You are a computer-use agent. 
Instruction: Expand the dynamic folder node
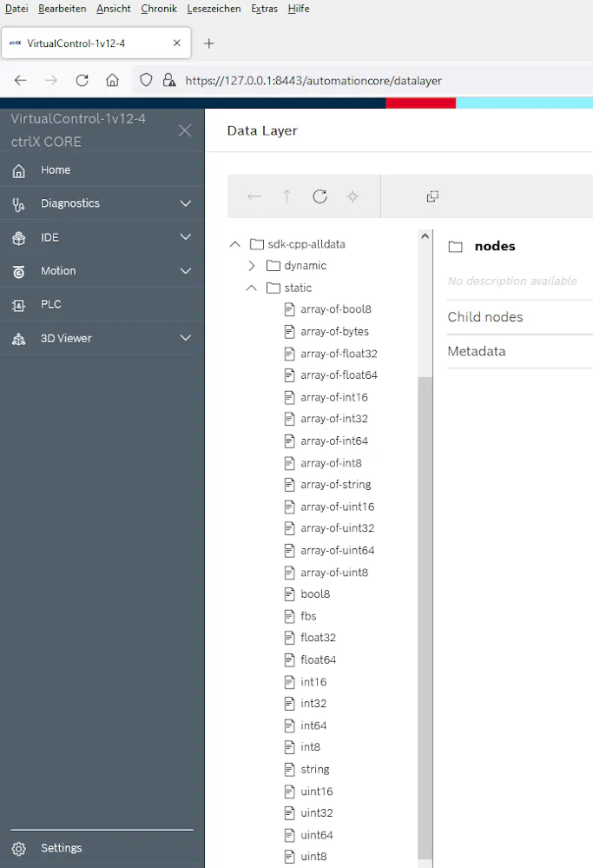(251, 266)
